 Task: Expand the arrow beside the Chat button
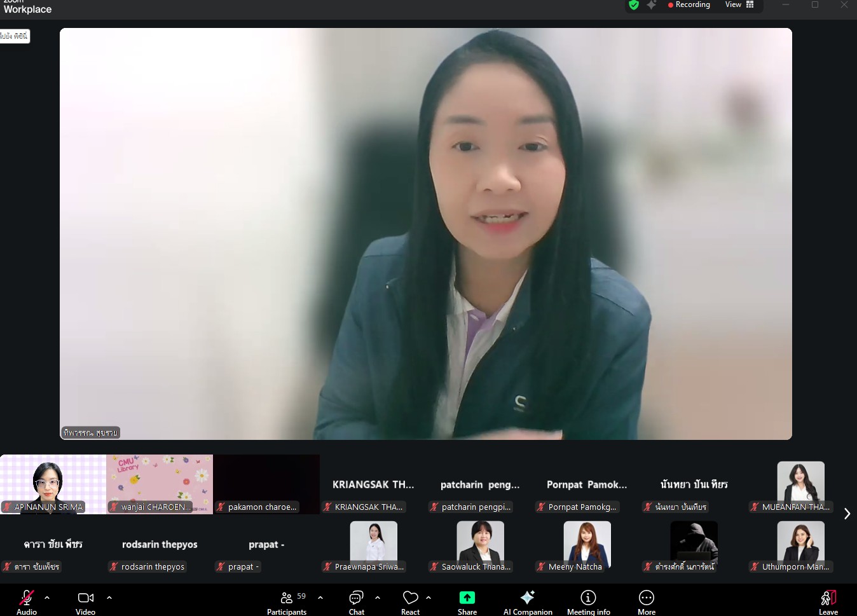click(378, 598)
